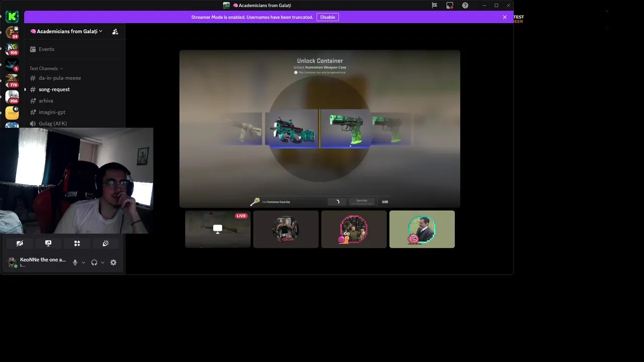This screenshot has height=362, width=644.
Task: Click the webcam preview overlay
Action: tap(77, 181)
